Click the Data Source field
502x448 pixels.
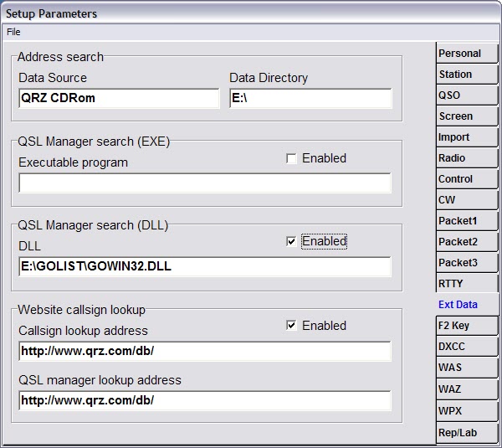(119, 98)
